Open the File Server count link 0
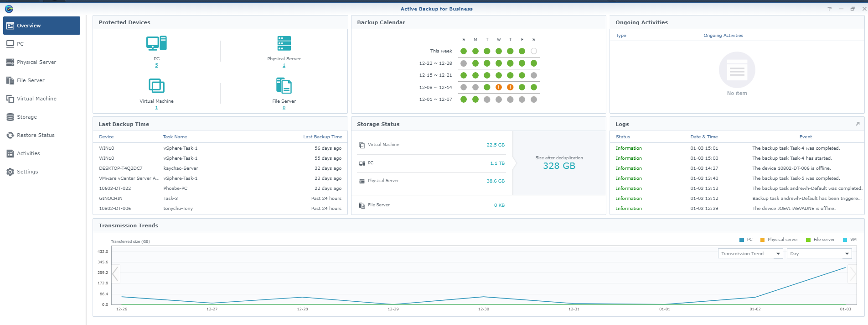The width and height of the screenshot is (868, 325). point(284,108)
